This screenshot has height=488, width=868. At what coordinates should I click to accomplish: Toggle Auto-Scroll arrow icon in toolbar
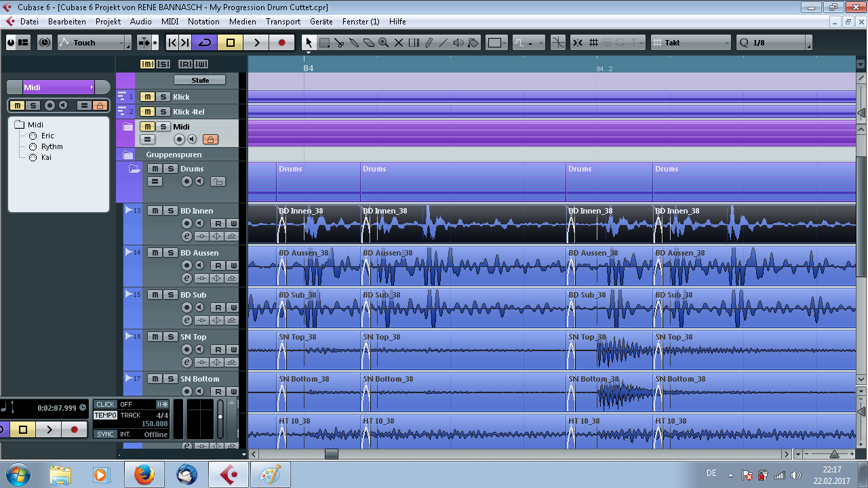point(144,43)
